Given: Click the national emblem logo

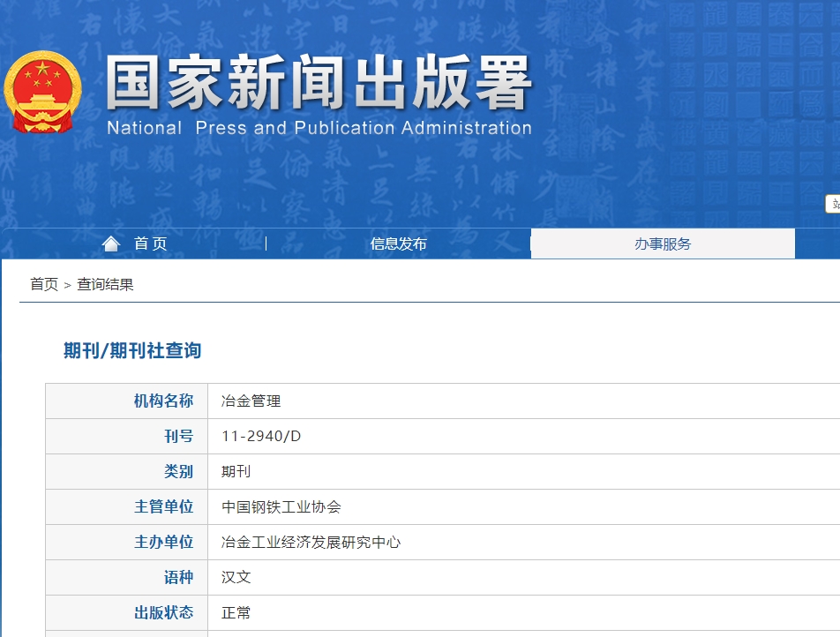Looking at the screenshot, I should coord(42,92).
